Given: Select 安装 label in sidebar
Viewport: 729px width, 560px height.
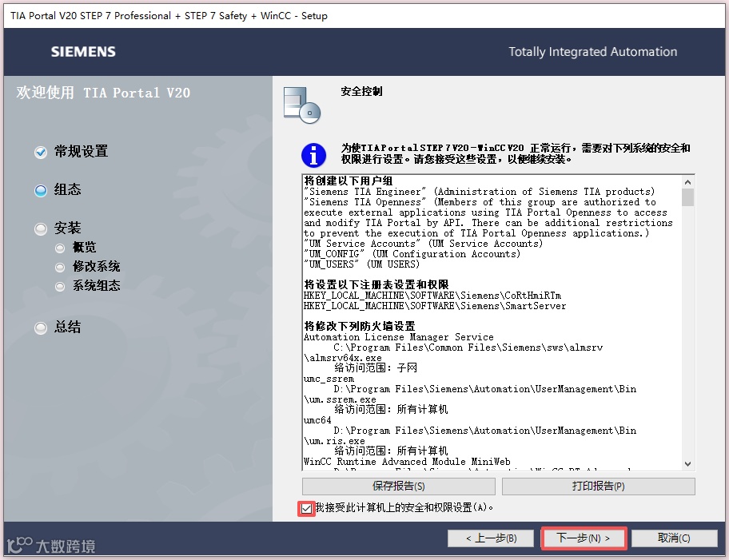Looking at the screenshot, I should pos(67,228).
